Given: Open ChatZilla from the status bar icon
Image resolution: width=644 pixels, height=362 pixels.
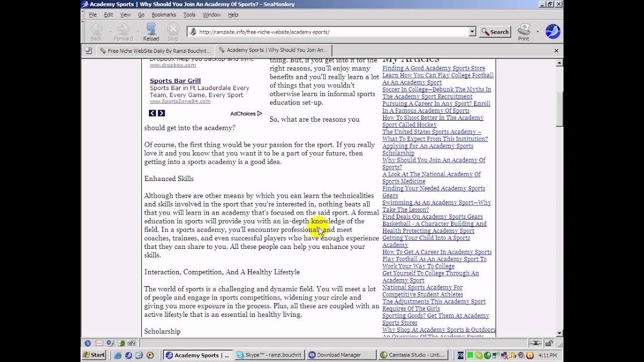Looking at the screenshot, I should click(x=132, y=343).
